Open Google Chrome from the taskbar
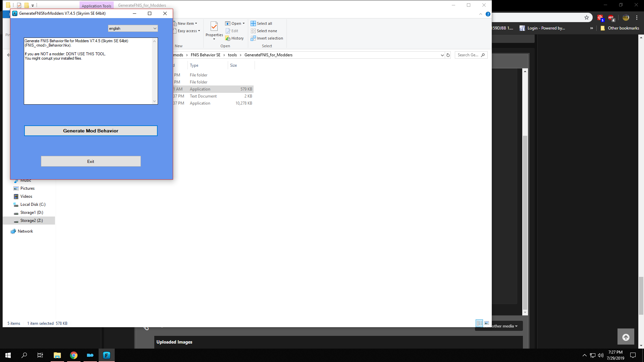644x362 pixels. pyautogui.click(x=73, y=355)
